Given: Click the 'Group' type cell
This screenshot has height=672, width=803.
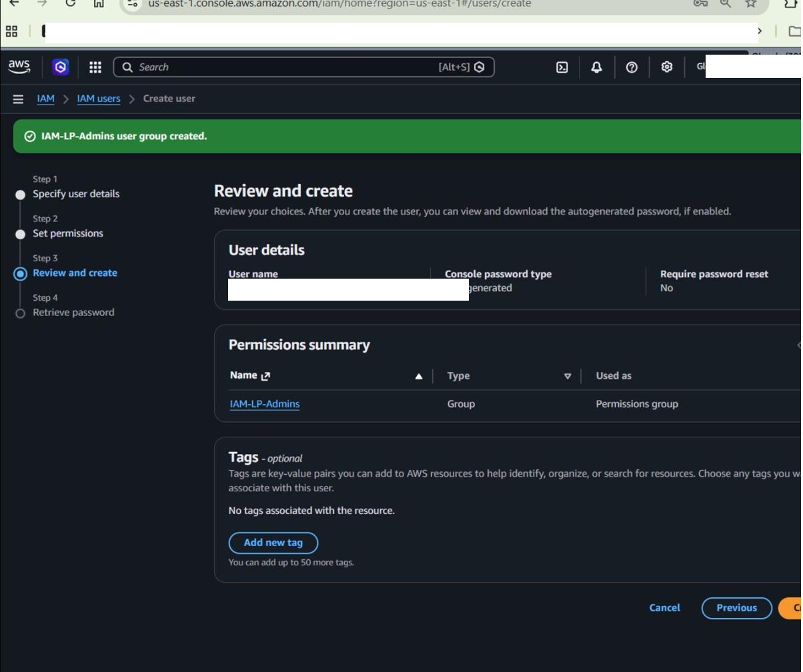Looking at the screenshot, I should click(462, 404).
